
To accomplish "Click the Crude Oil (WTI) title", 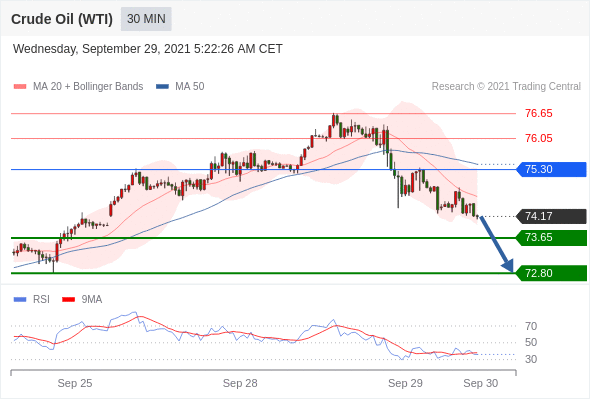I will point(62,19).
